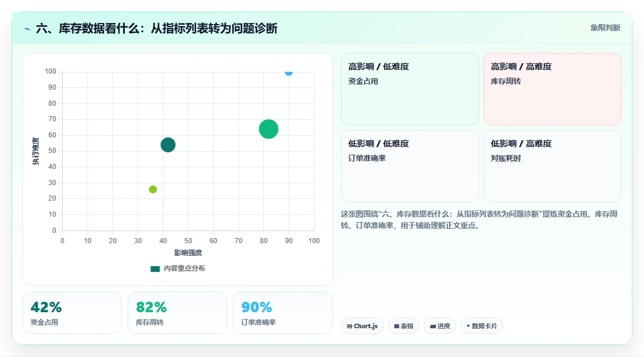Click the 对账耗时 text
The height and width of the screenshot is (357, 644).
(x=505, y=158)
